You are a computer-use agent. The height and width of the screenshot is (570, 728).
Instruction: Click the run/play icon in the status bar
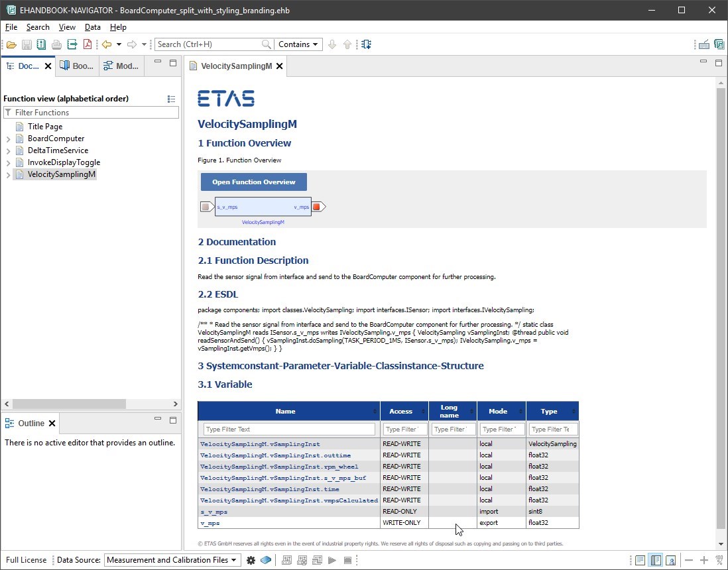pyautogui.click(x=332, y=560)
